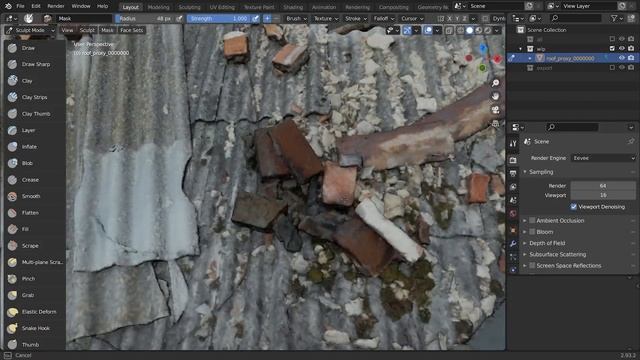This screenshot has width=640, height=360.
Task: Toggle render camera for export collection
Action: [631, 68]
